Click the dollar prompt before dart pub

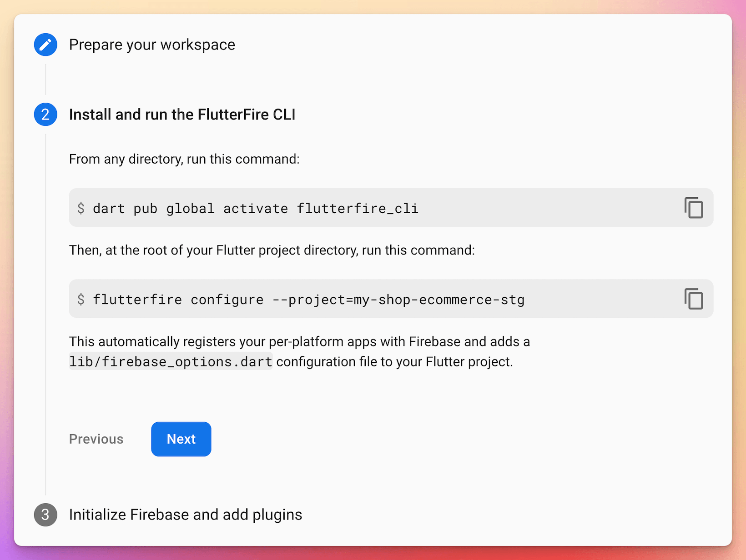tap(81, 208)
